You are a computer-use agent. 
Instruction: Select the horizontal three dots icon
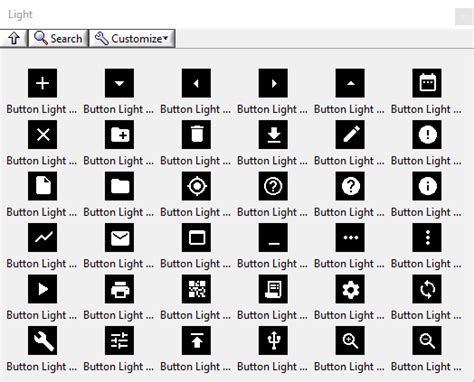[350, 237]
